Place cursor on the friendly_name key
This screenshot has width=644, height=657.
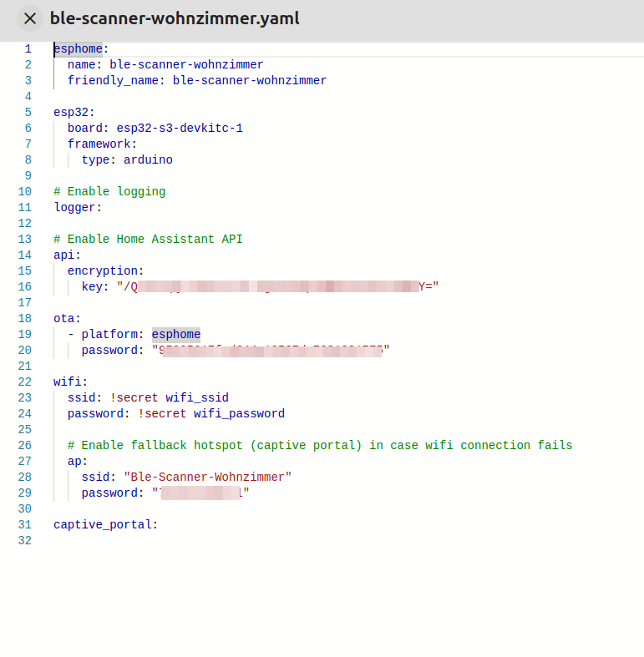point(116,80)
